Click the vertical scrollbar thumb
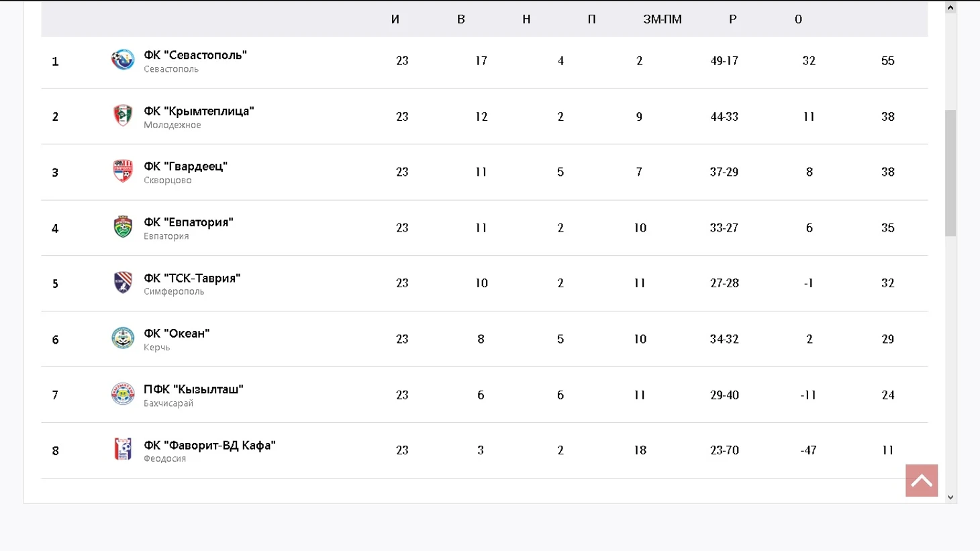 coord(950,173)
